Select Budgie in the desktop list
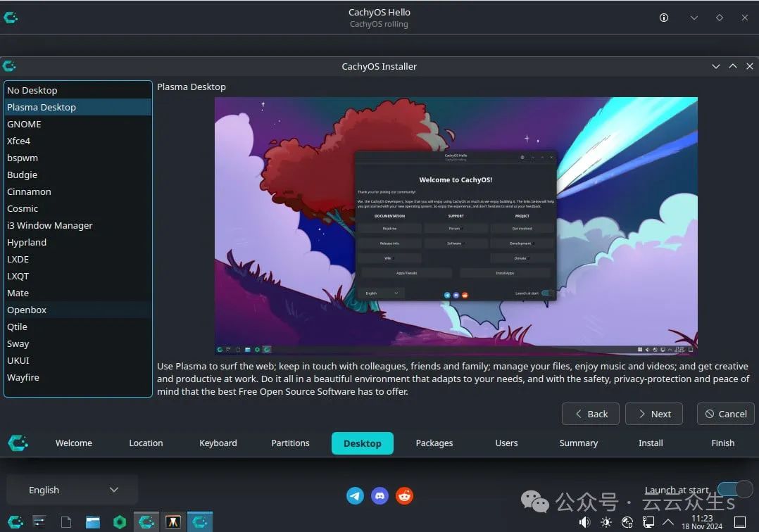The height and width of the screenshot is (532, 759). pos(78,175)
